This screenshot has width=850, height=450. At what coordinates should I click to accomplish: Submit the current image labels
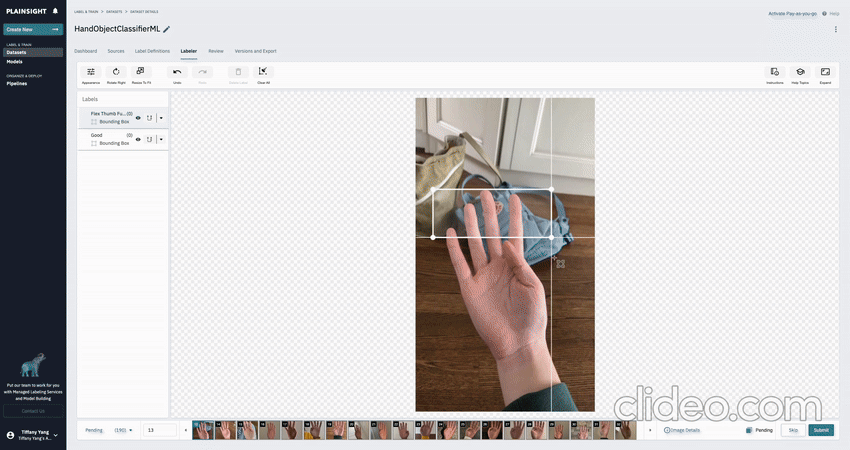click(x=821, y=430)
